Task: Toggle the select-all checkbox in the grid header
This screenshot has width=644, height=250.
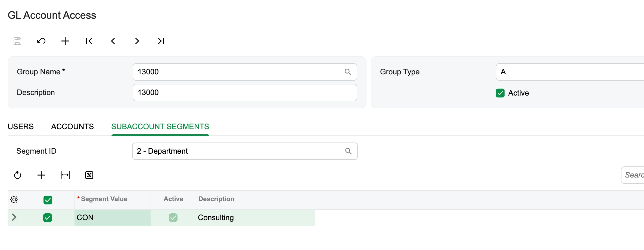Action: pyautogui.click(x=48, y=200)
